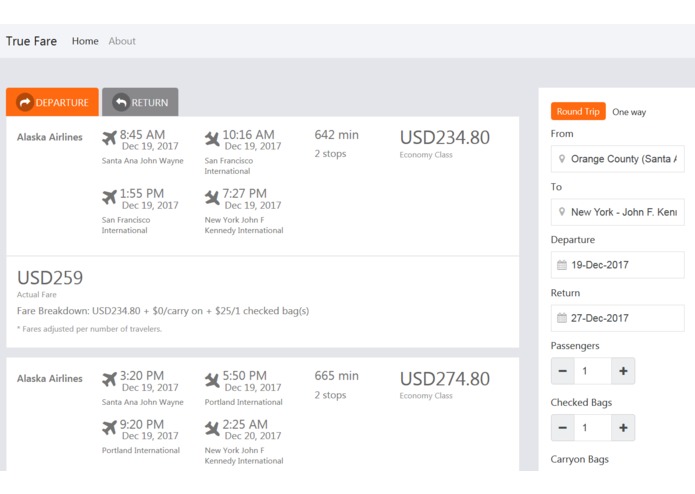
Task: Click the Passengers count value field
Action: (x=593, y=371)
